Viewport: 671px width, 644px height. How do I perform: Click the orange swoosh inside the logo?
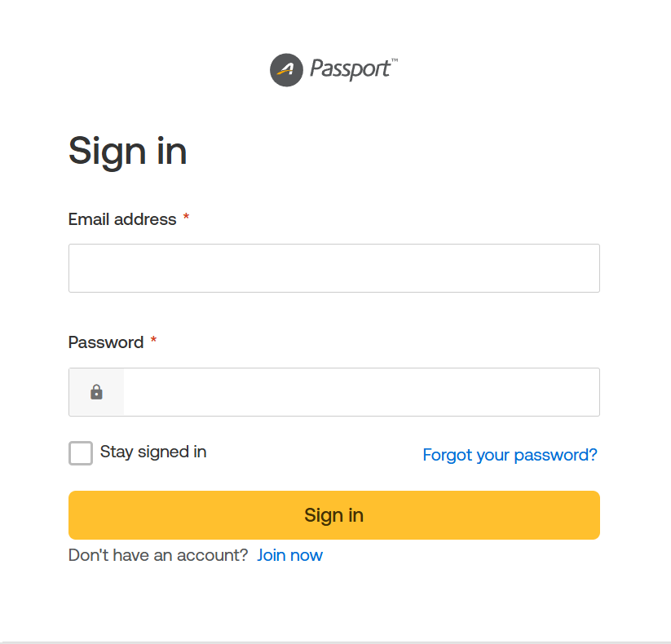coord(283,73)
